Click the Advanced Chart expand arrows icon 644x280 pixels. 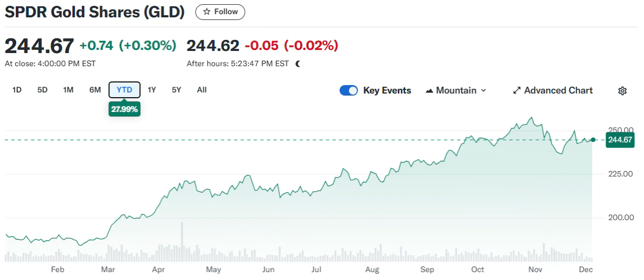[x=516, y=91]
